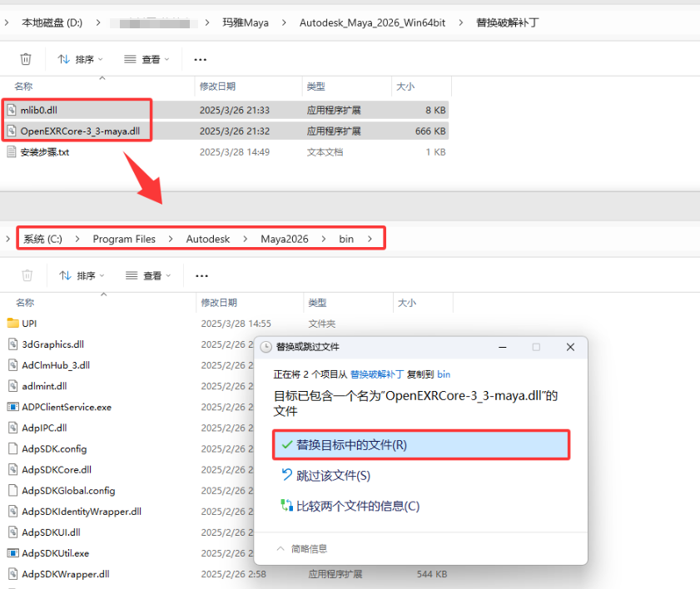Collapse details via 简略信息 expander
This screenshot has height=589, width=700.
pos(302,549)
